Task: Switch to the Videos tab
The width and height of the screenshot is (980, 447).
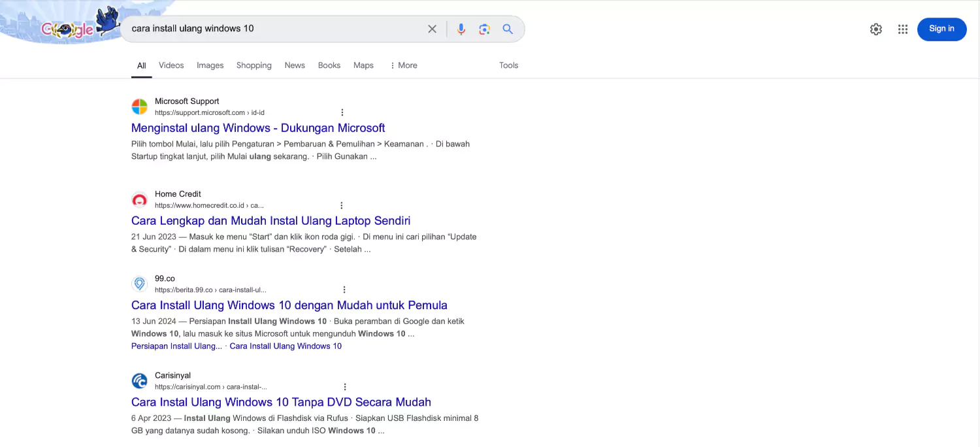Action: pos(171,65)
